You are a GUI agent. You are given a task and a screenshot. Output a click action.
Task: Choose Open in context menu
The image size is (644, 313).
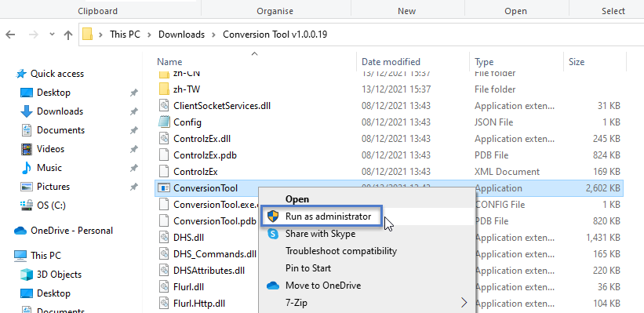tap(366, 198)
